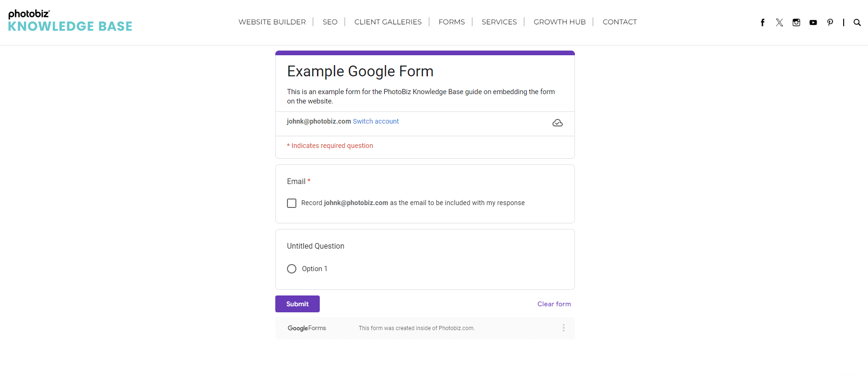Click the johnk@photobiz.com account address
Image resolution: width=868 pixels, height=376 pixels.
[x=319, y=121]
